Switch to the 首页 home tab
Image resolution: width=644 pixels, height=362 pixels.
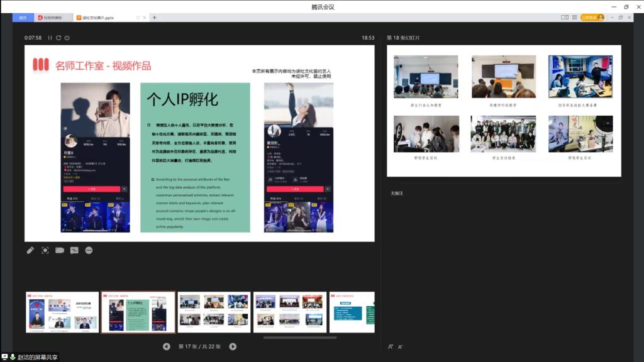click(x=23, y=18)
